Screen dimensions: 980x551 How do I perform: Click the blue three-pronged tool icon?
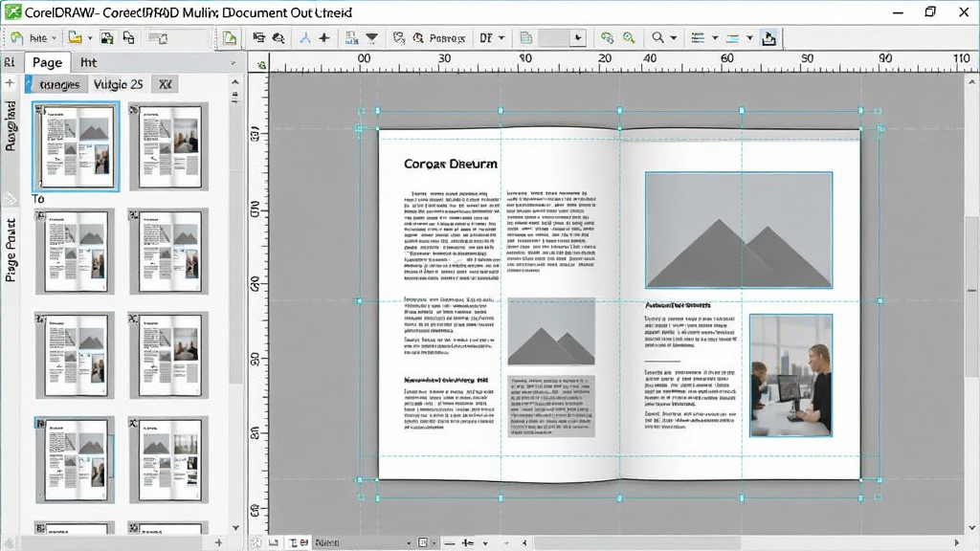[x=305, y=38]
